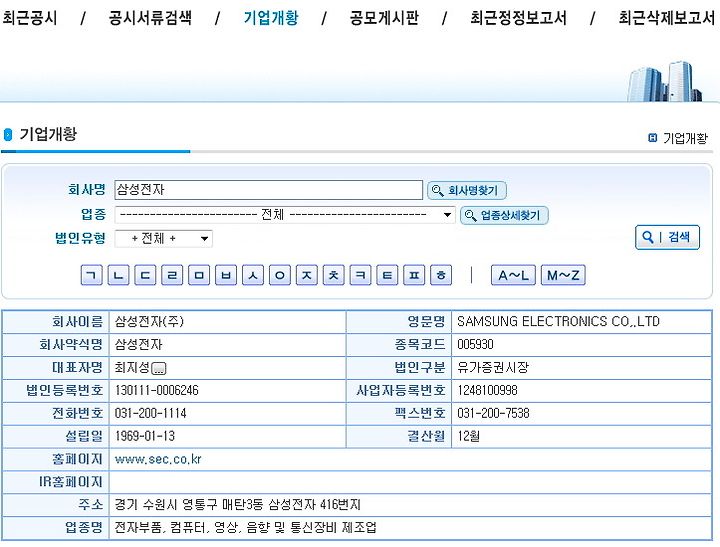The width and height of the screenshot is (720, 547).
Task: Filter companies by ㄹ consonant button
Action: (x=172, y=275)
